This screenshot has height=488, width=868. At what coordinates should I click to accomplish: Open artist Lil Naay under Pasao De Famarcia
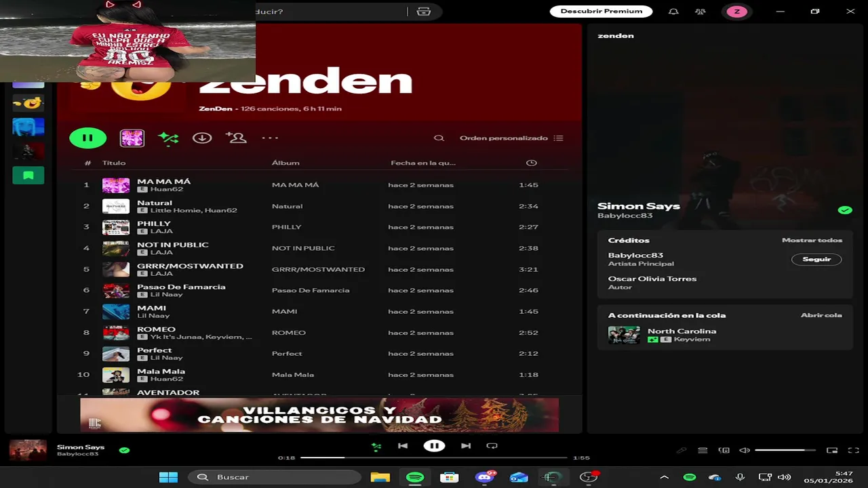pos(166,295)
